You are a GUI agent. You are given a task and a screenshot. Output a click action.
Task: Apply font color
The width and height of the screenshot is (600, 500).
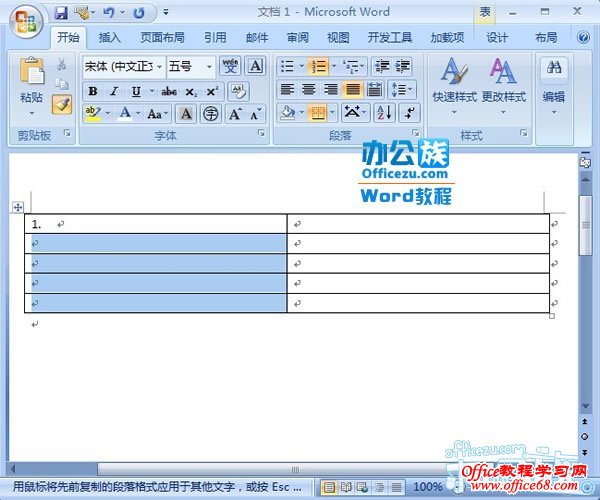125,113
